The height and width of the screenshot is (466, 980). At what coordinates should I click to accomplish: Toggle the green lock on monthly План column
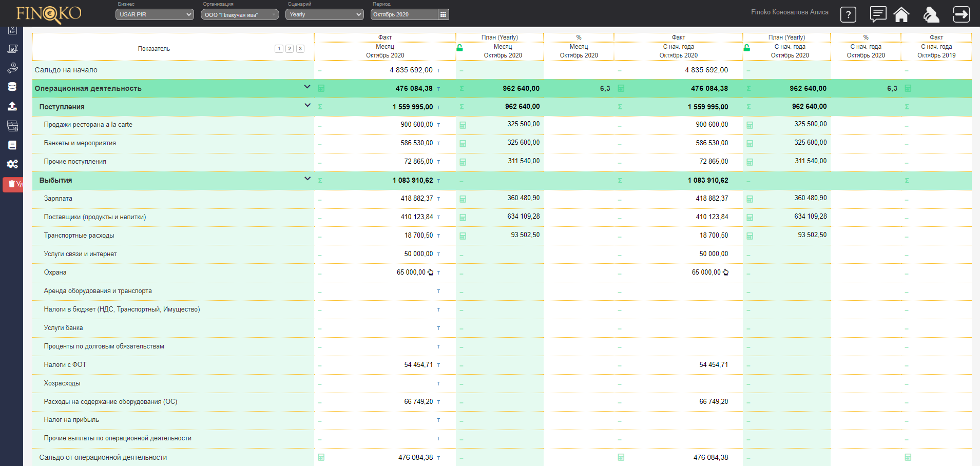(460, 48)
